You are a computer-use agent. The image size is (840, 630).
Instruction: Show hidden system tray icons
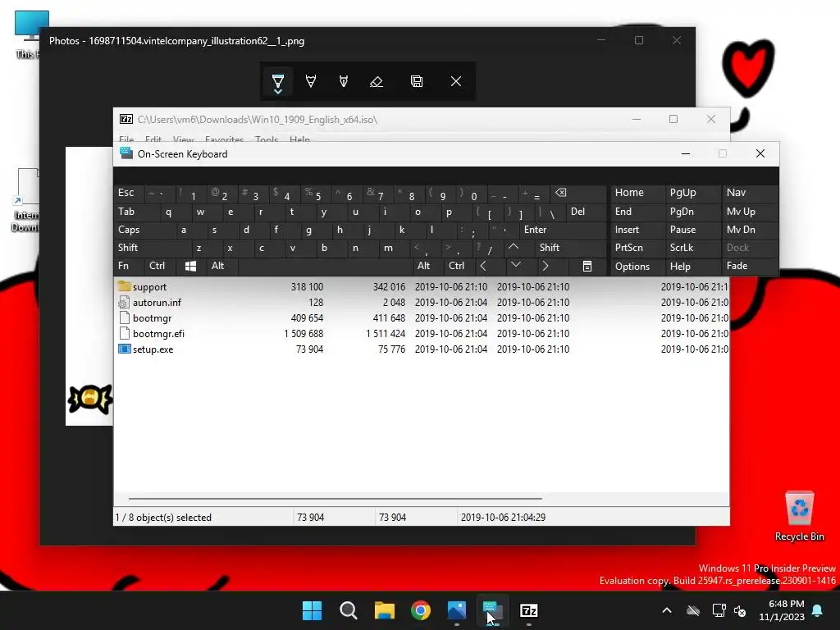coord(667,610)
